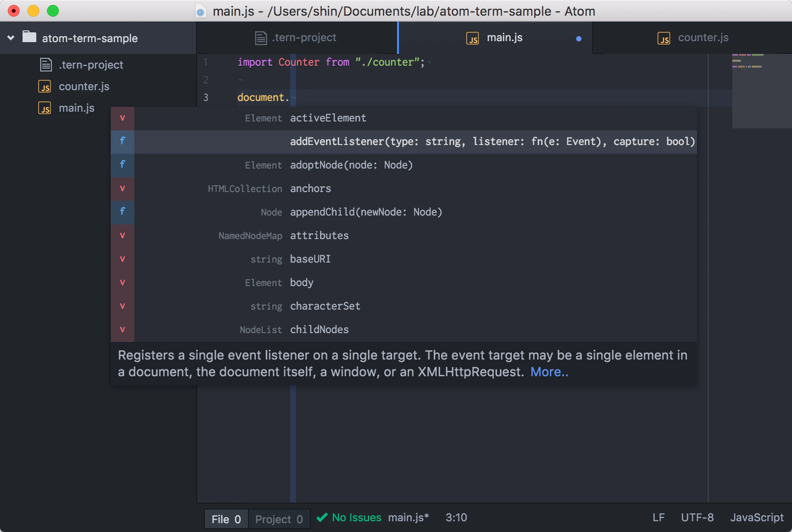Click the .tern-project file icon in tree
This screenshot has width=792, height=532.
point(46,65)
